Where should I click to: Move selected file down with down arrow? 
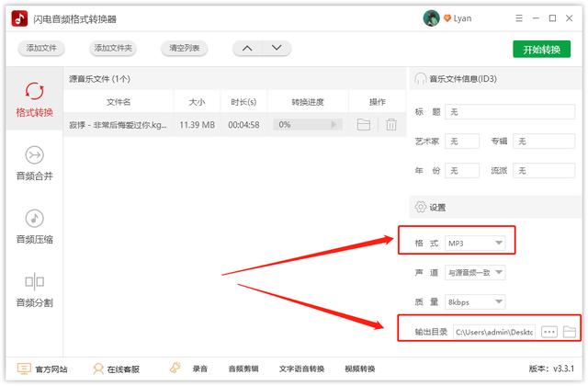277,48
